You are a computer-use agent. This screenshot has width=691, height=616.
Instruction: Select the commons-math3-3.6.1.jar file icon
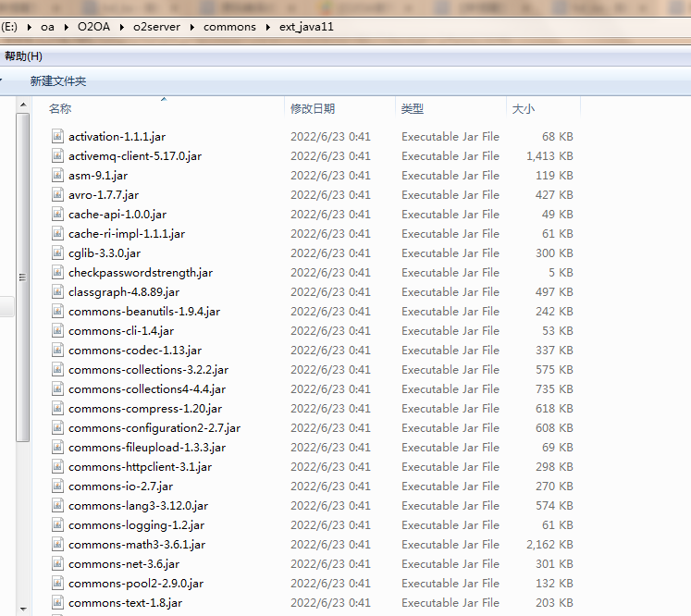(x=57, y=545)
